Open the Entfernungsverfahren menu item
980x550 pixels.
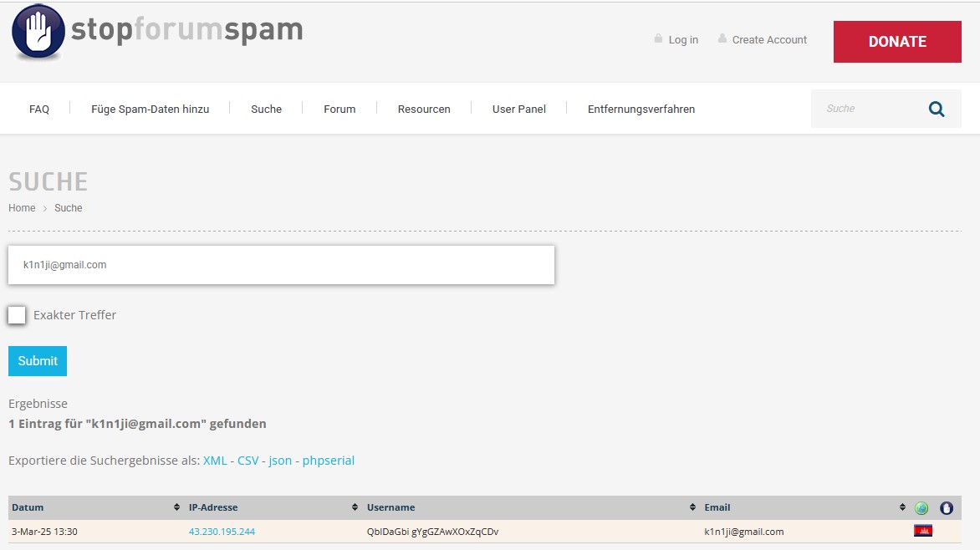(641, 109)
